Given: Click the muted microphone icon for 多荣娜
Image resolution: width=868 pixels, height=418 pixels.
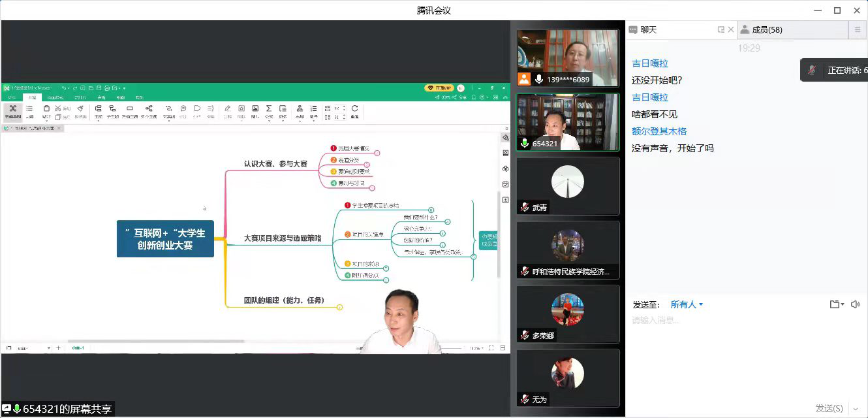Looking at the screenshot, I should pos(525,335).
